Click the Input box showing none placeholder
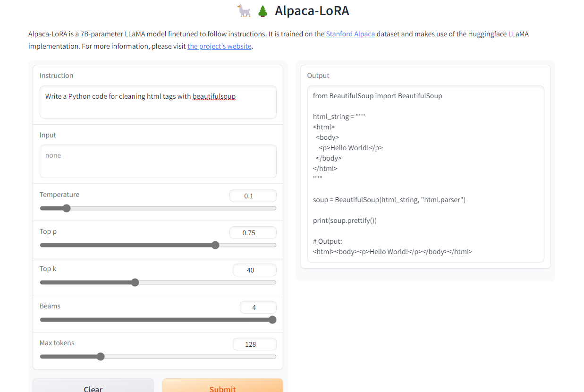Viewport: 584px width, 392px height. point(158,161)
